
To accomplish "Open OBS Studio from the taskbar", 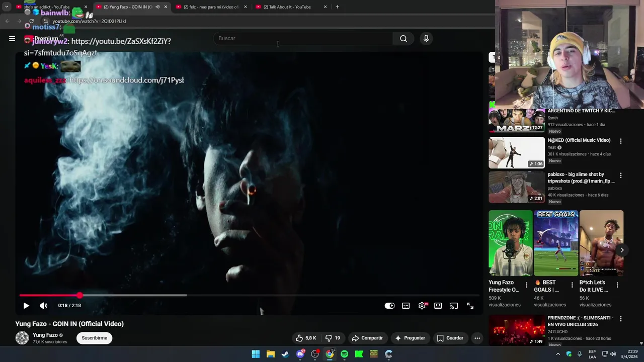I will click(315, 354).
